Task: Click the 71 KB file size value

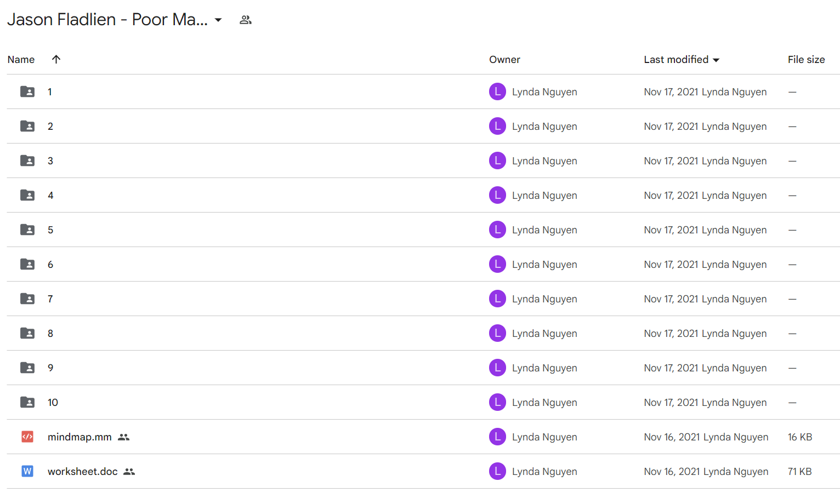Action: pyautogui.click(x=800, y=472)
